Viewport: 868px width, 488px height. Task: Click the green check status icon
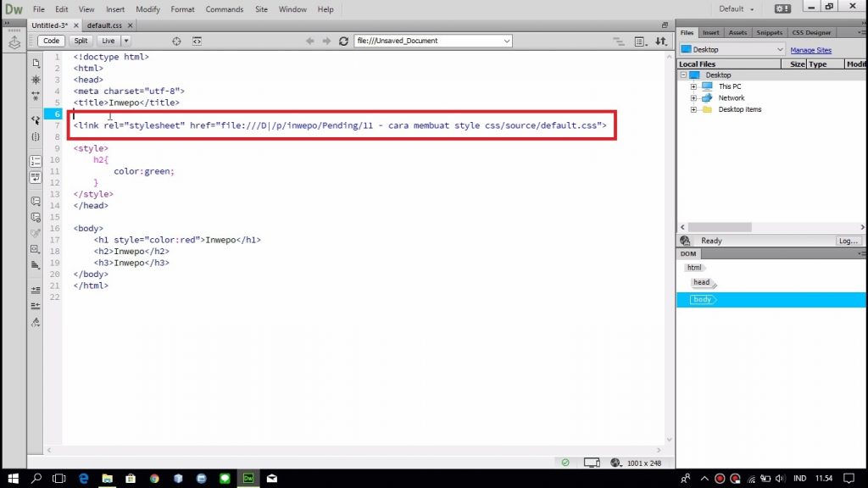pos(565,463)
